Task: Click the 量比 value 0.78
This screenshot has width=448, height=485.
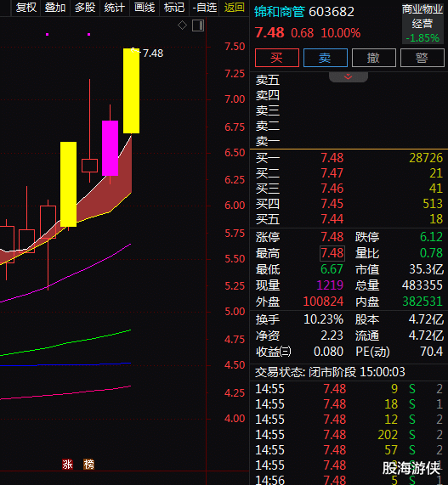Action: point(431,253)
